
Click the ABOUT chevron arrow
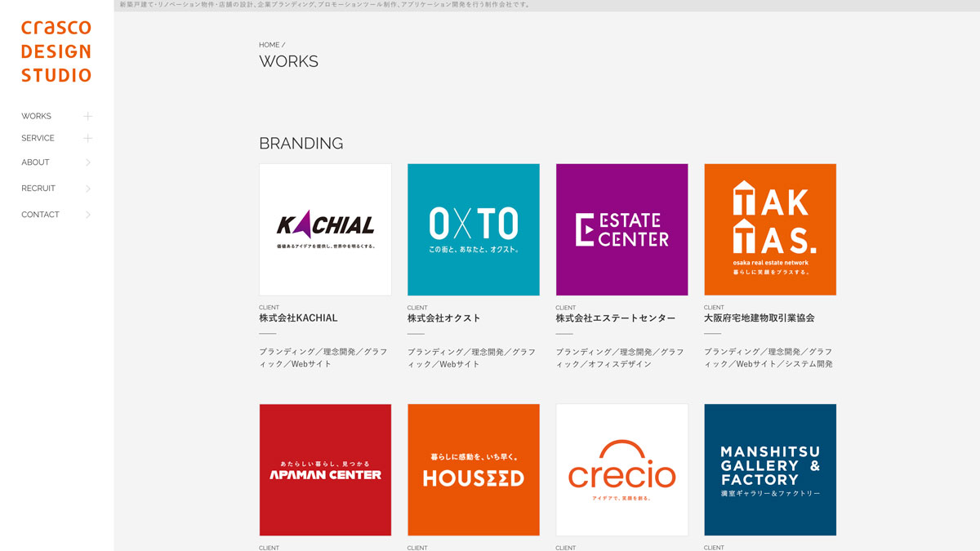88,162
